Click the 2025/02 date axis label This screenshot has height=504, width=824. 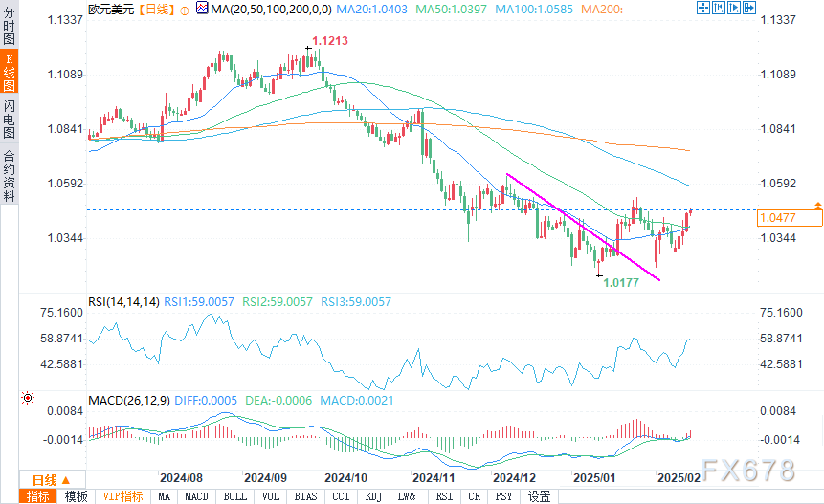click(679, 478)
